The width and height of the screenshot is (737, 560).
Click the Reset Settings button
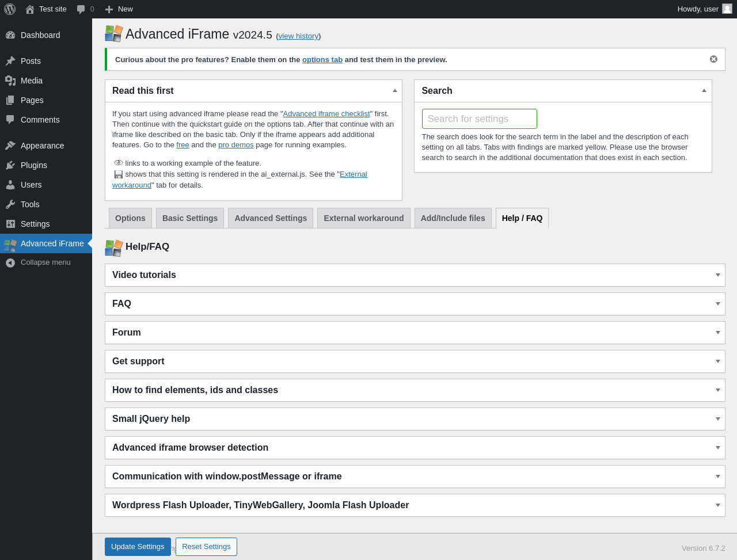coord(206,547)
